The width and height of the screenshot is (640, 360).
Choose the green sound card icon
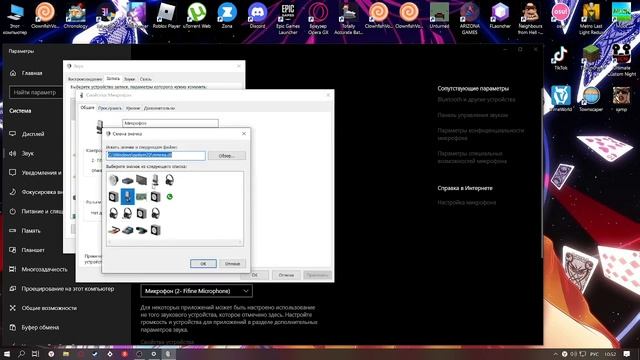[141, 197]
